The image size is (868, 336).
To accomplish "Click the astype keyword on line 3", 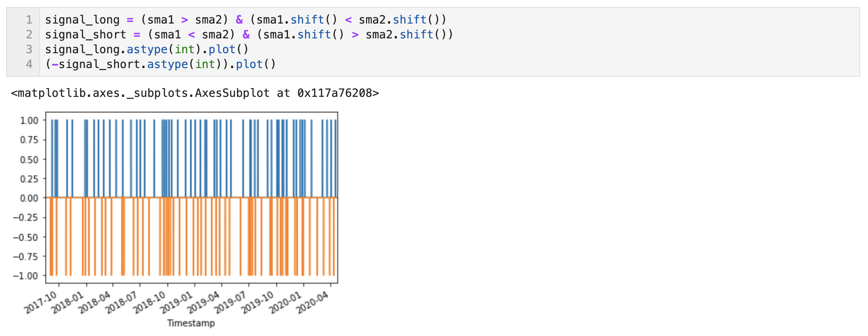I will click(147, 49).
